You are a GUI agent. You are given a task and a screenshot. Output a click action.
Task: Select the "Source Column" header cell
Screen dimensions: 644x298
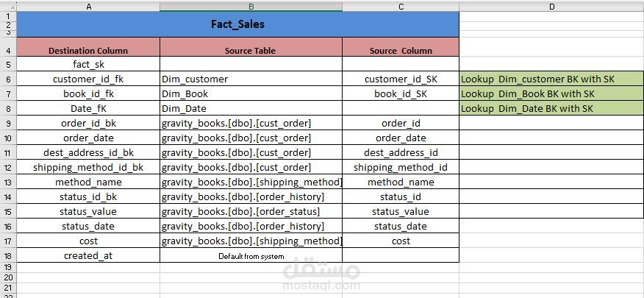point(401,51)
